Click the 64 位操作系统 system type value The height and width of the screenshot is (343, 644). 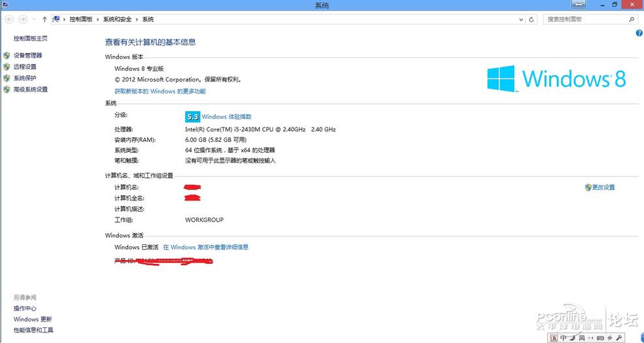tap(230, 150)
